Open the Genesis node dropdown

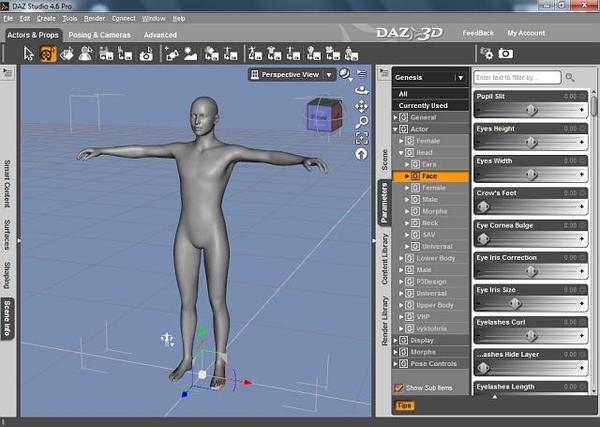461,78
